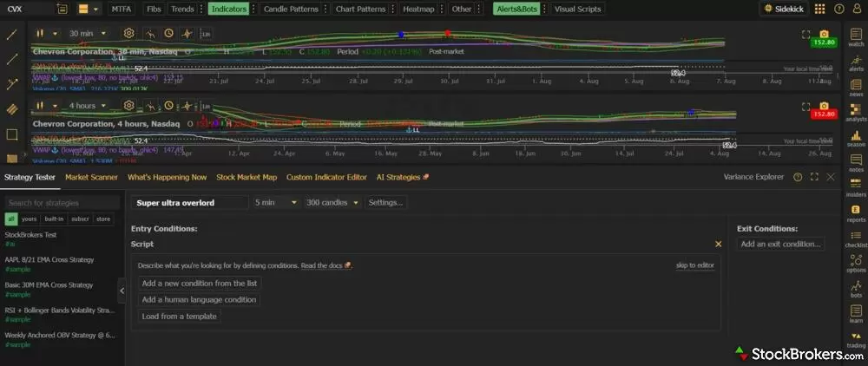
Task: Expand the 30 min chart to fullscreen
Action: click(x=806, y=35)
